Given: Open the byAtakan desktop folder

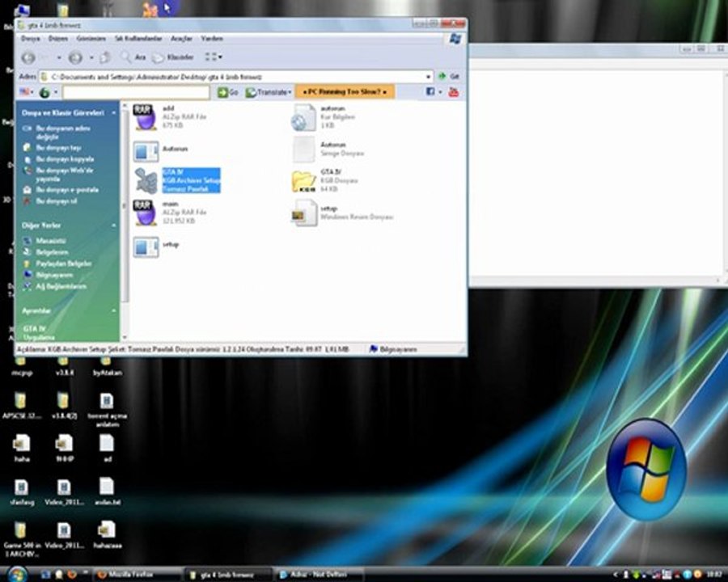Looking at the screenshot, I should click(107, 367).
